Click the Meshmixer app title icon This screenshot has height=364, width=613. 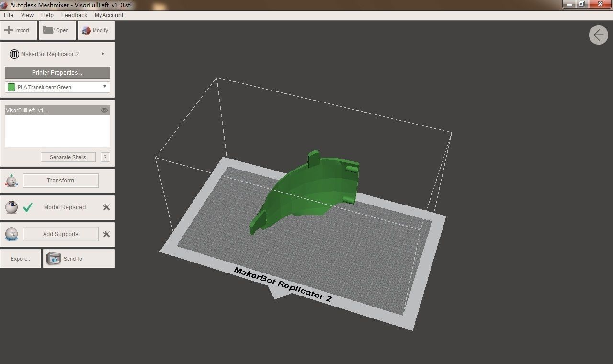point(4,5)
